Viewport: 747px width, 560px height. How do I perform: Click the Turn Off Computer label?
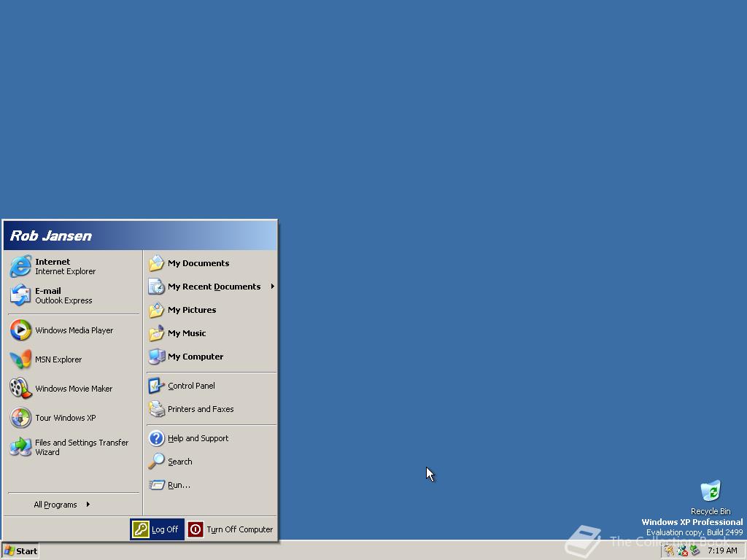[239, 529]
